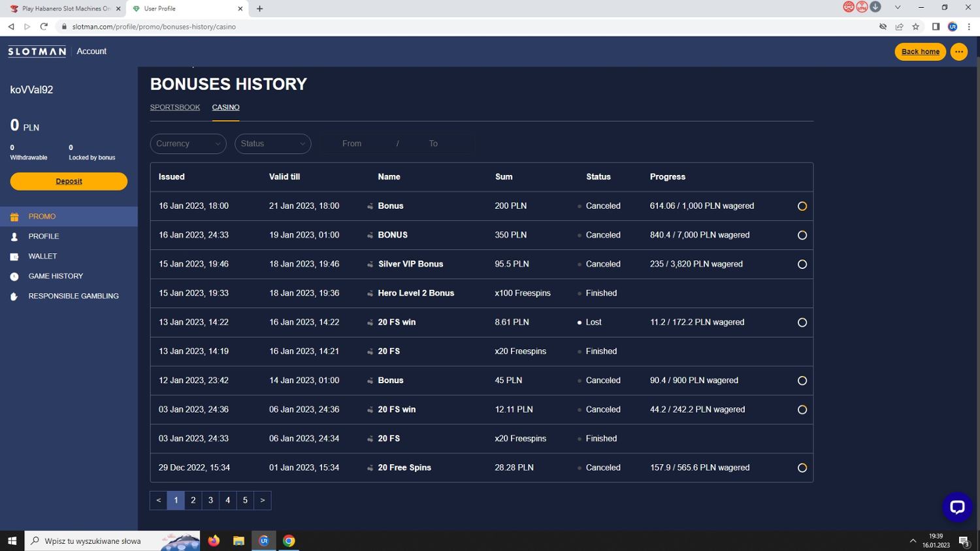
Task: Go to page 3 of bonuses history
Action: pyautogui.click(x=210, y=500)
